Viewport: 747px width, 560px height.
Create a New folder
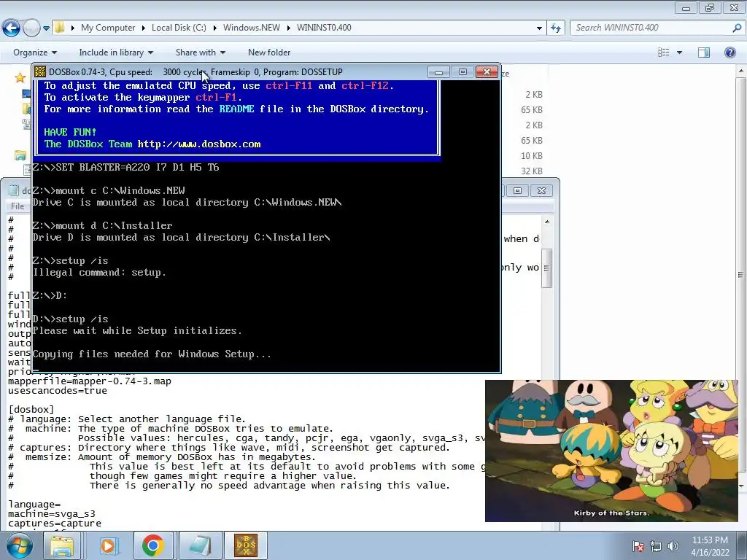point(269,52)
